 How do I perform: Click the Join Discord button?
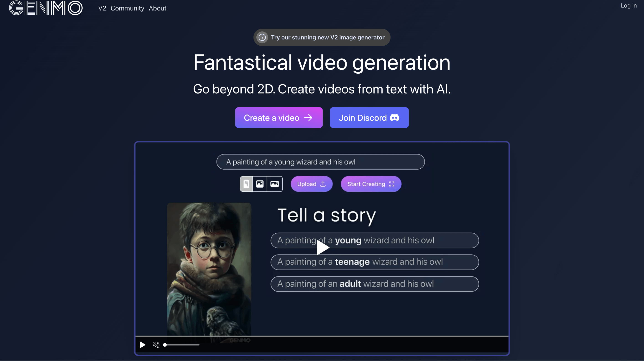pyautogui.click(x=369, y=118)
